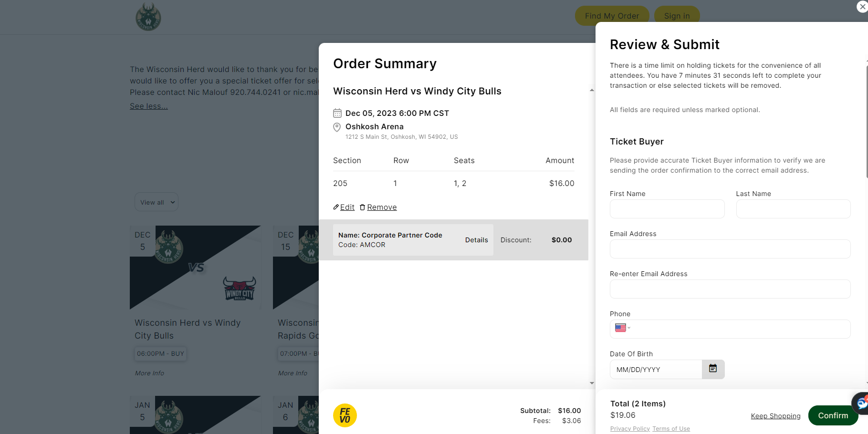Viewport: 868px width, 434px height.
Task: View Details of Corporate Partner Code
Action: pyautogui.click(x=476, y=240)
